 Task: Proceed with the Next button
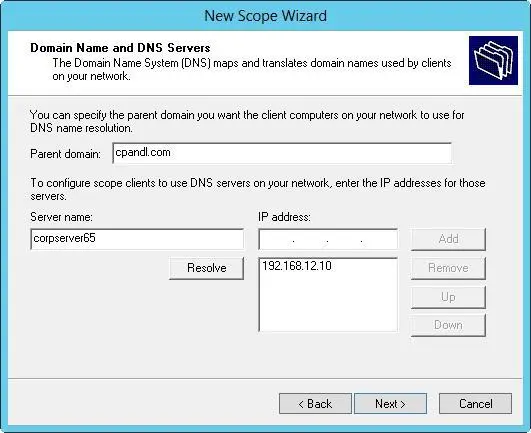[x=390, y=404]
